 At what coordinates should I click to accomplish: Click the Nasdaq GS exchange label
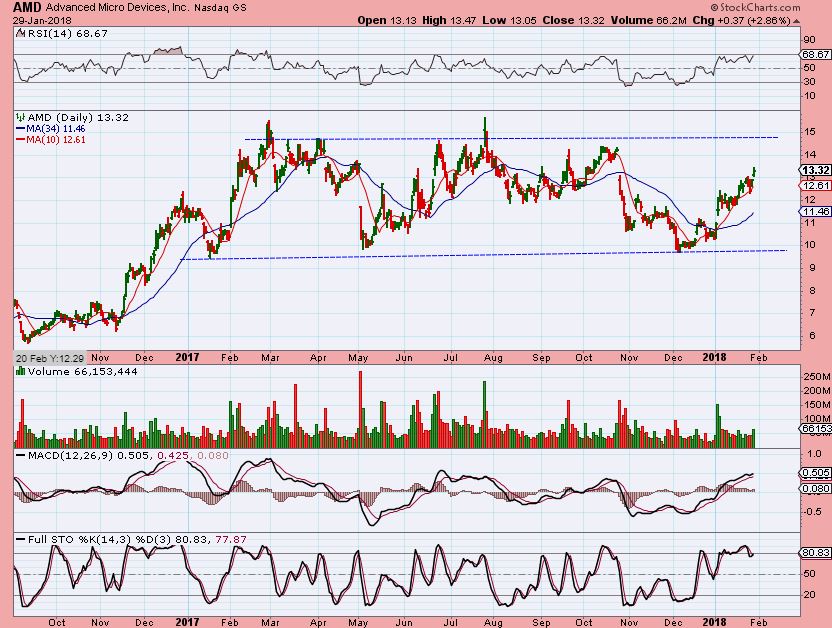click(x=220, y=8)
